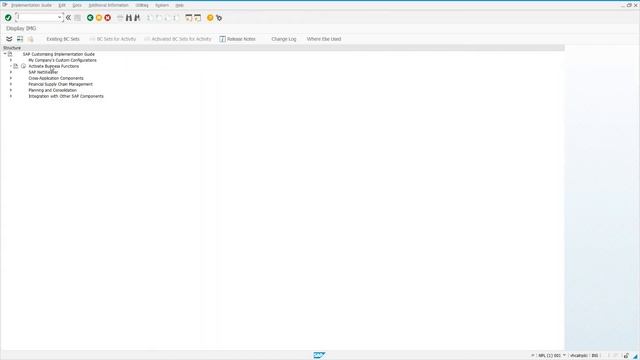Click the document icon beside SAP Customizing Implementation Guide
The image size is (640, 360).
(x=10, y=54)
